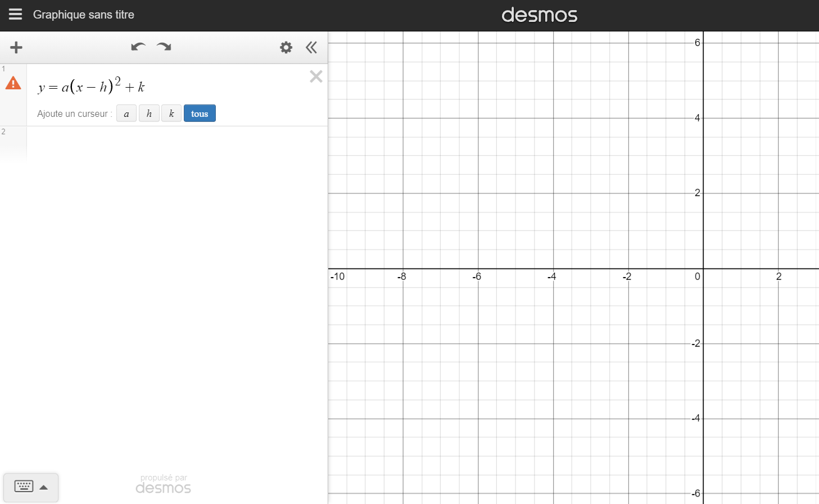The width and height of the screenshot is (819, 504).
Task: Click the warning triangle on expression 1
Action: (13, 84)
